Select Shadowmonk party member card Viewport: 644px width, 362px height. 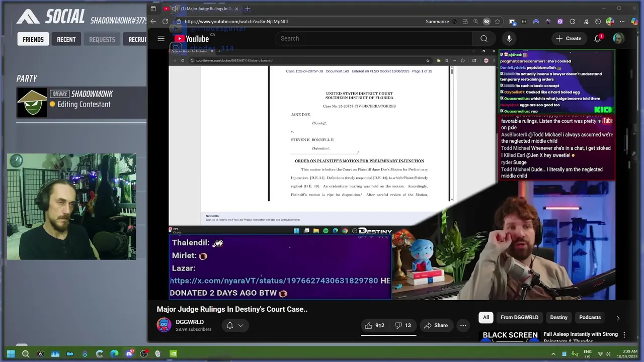[82, 102]
